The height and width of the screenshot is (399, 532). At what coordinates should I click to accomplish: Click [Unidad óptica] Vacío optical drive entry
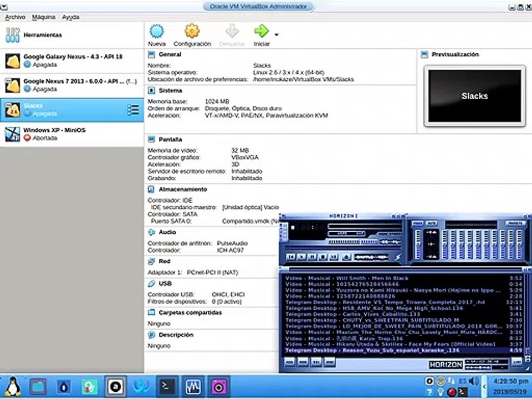click(250, 207)
